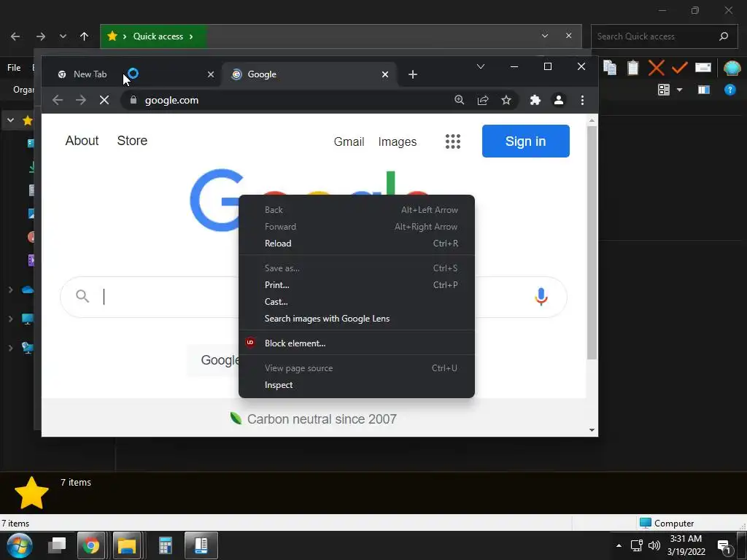Click the Explorer forward arrow

click(41, 36)
